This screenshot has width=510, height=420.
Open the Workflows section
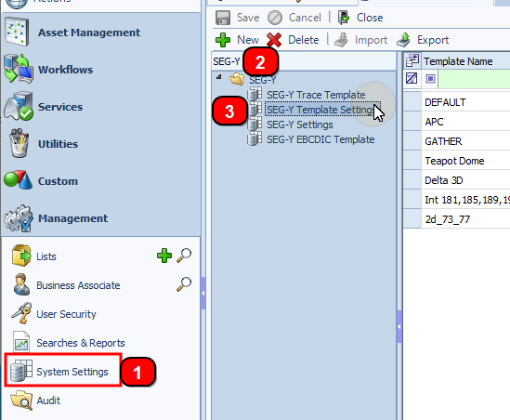(65, 70)
